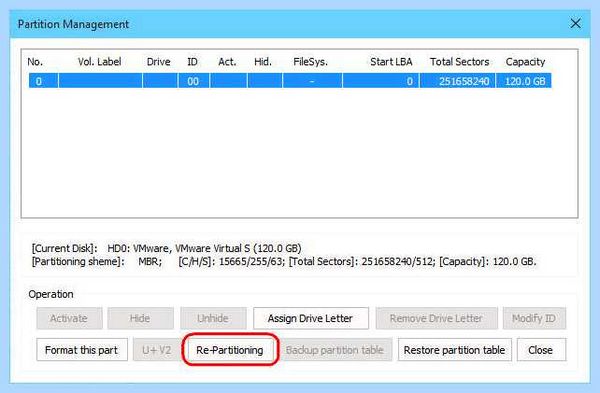
Task: Click the Drive column header
Action: click(x=158, y=62)
